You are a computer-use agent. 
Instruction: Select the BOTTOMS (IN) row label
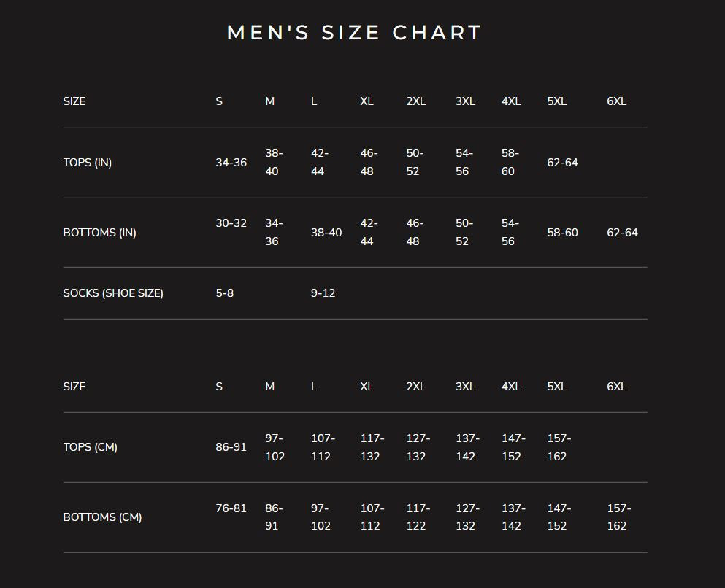(99, 233)
